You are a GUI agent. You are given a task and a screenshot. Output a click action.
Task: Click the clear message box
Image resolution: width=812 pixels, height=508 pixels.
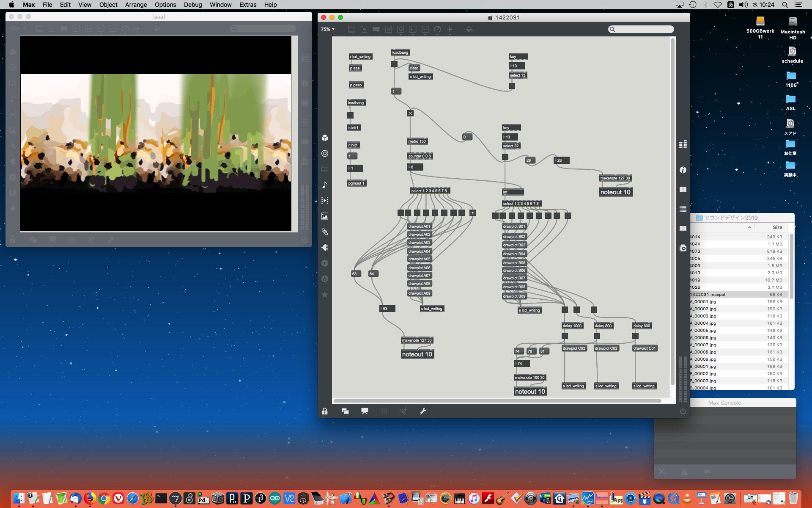click(414, 68)
